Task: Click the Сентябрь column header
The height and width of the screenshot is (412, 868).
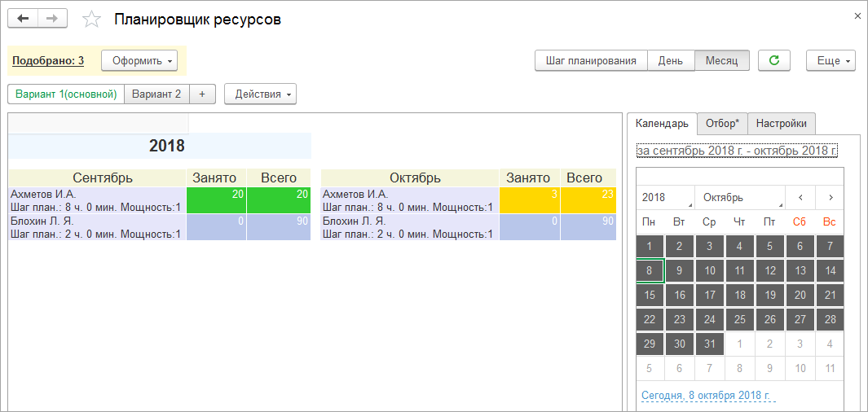Action: 98,178
